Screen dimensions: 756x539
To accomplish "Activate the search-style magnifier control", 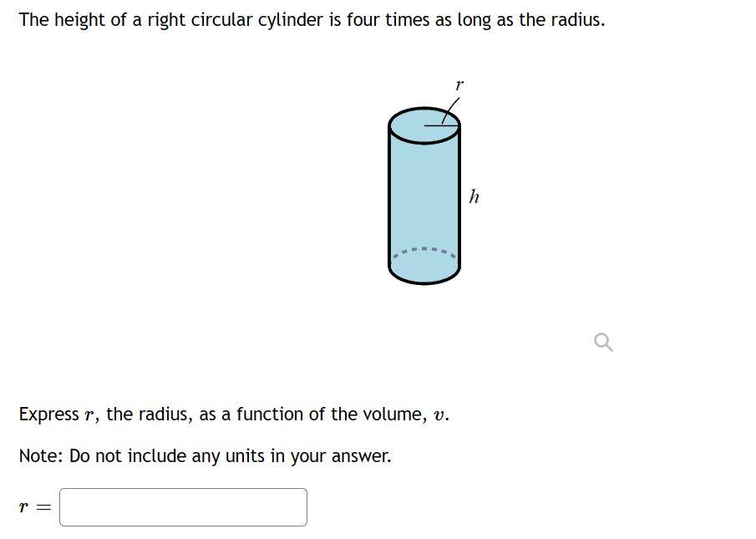I will pyautogui.click(x=602, y=342).
